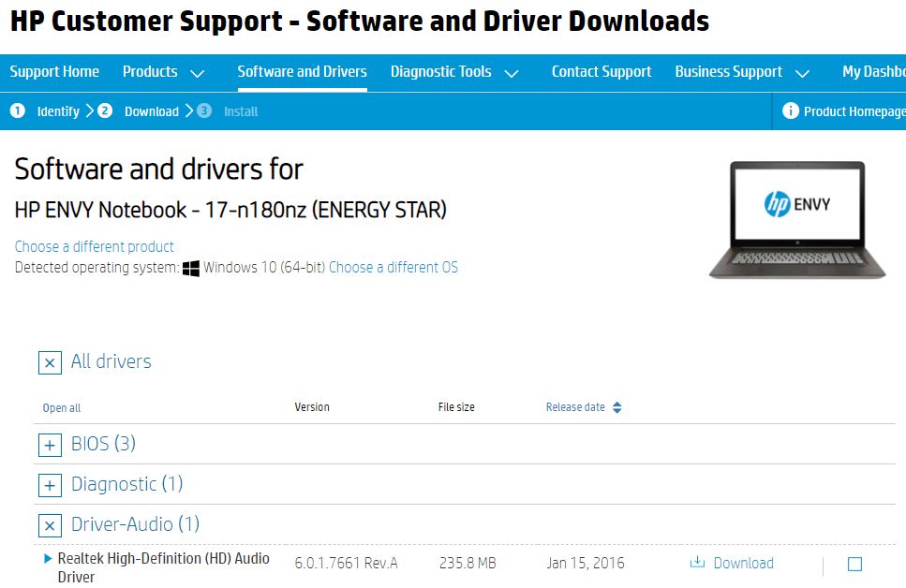Click Choose a different OS link
This screenshot has width=906, height=588.
[394, 268]
